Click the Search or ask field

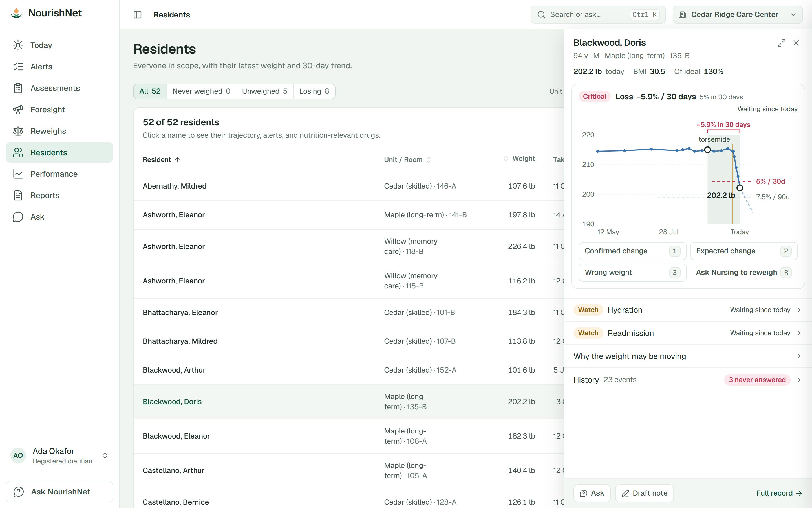[598, 14]
